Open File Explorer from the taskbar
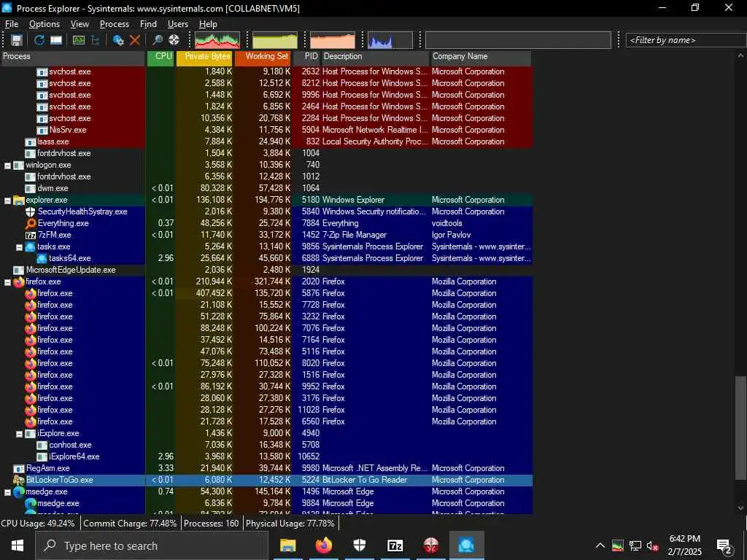This screenshot has width=747, height=560. click(x=287, y=545)
